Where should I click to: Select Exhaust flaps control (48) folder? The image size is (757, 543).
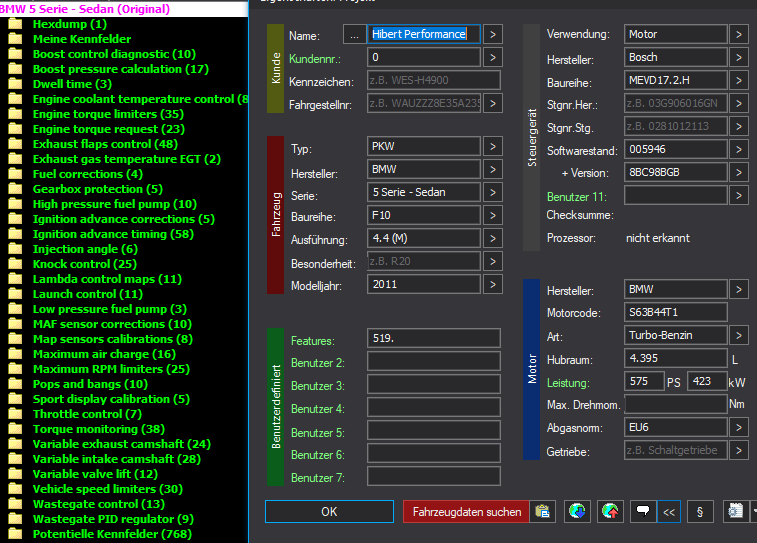coord(105,144)
